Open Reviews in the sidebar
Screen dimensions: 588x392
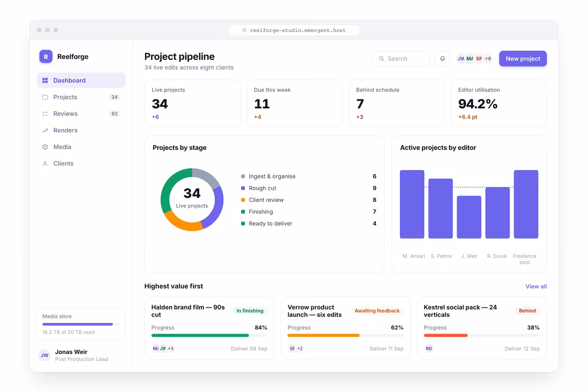pyautogui.click(x=81, y=114)
